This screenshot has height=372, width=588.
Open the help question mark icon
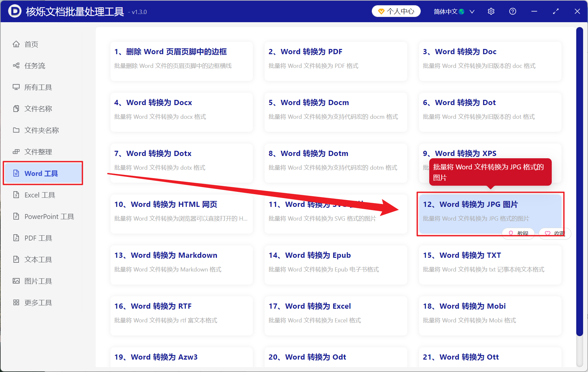pos(513,11)
